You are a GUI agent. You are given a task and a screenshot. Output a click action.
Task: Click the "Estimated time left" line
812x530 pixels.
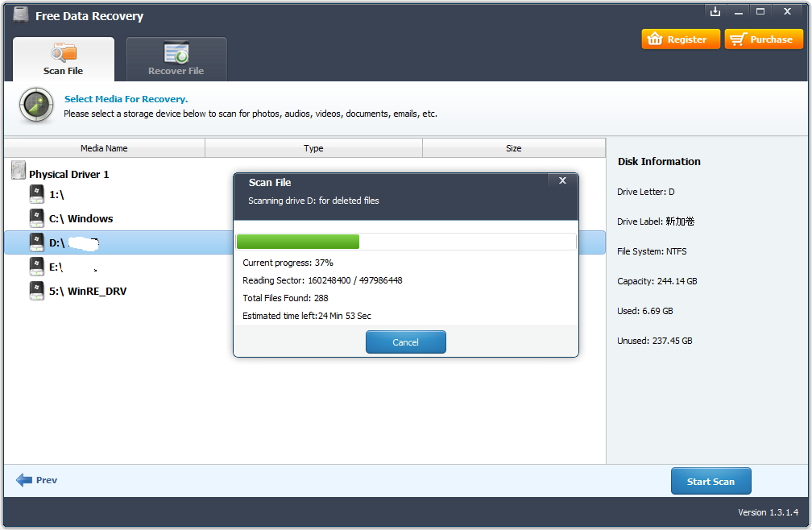pyautogui.click(x=307, y=316)
